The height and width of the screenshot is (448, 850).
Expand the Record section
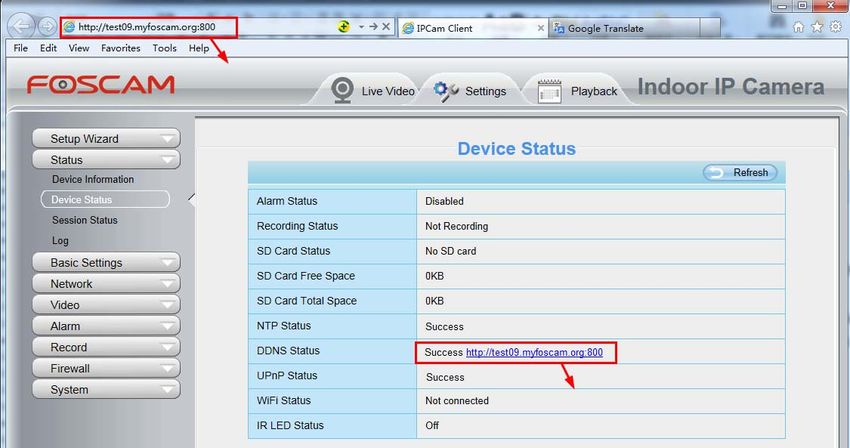(106, 347)
